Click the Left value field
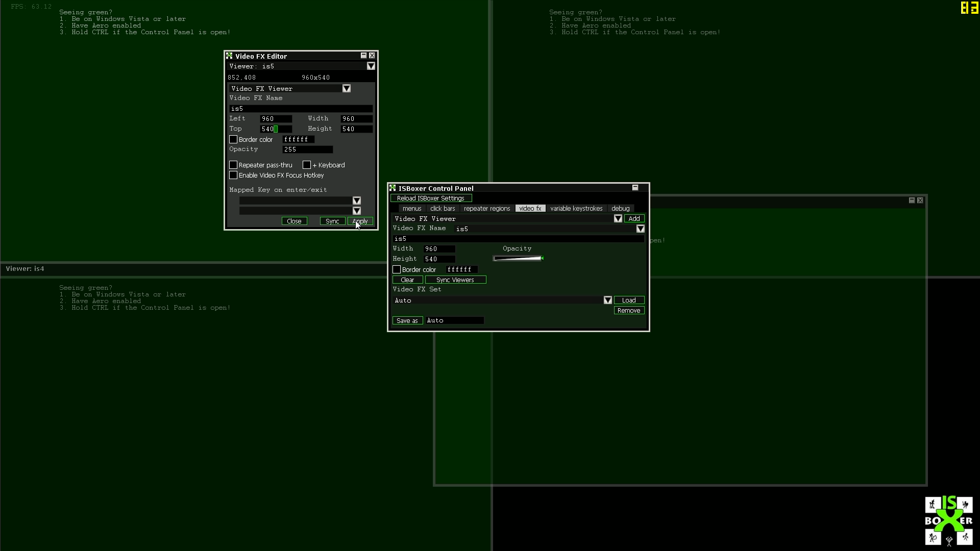The height and width of the screenshot is (551, 980). pyautogui.click(x=276, y=118)
